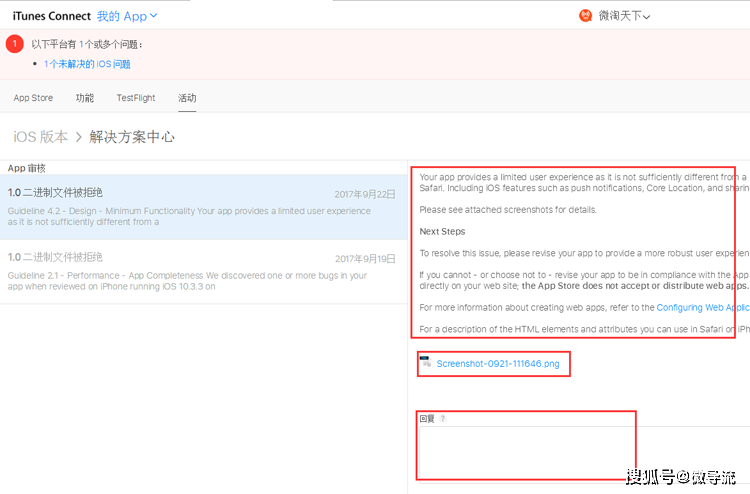Switch to the TestFlight tab
Image resolution: width=750 pixels, height=494 pixels.
point(136,98)
